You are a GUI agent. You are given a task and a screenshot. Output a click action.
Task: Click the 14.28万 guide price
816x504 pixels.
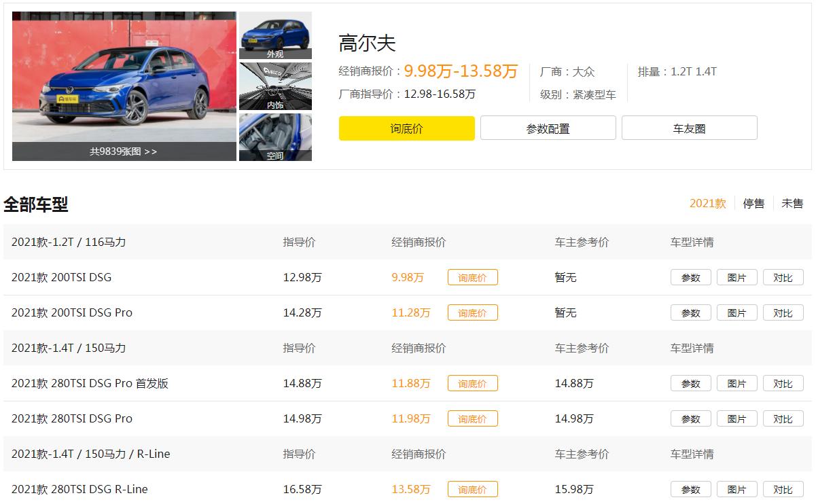pyautogui.click(x=302, y=312)
